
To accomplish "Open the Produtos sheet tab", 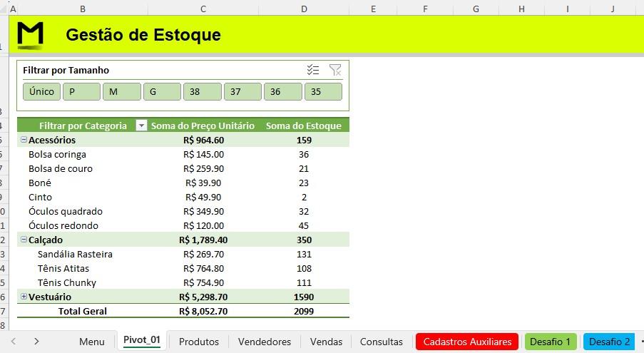I will pos(199,342).
